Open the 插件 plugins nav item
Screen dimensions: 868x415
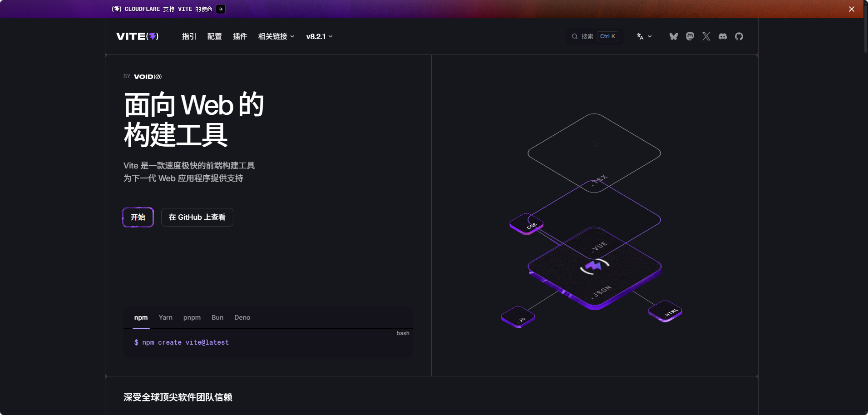click(x=240, y=36)
